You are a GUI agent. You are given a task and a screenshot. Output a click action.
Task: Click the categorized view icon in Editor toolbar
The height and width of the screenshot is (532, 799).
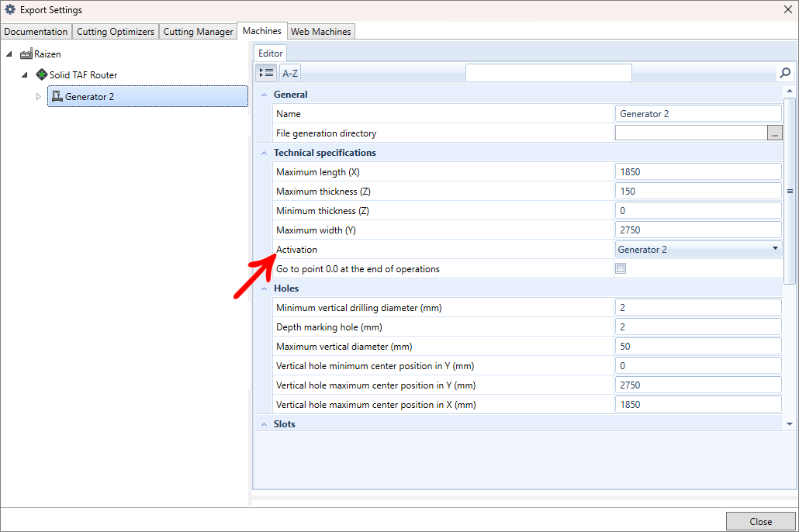click(266, 73)
